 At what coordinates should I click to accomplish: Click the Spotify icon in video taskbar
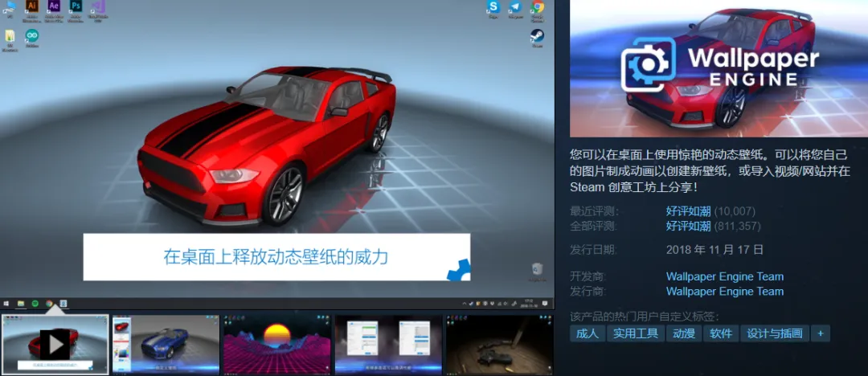tap(35, 304)
